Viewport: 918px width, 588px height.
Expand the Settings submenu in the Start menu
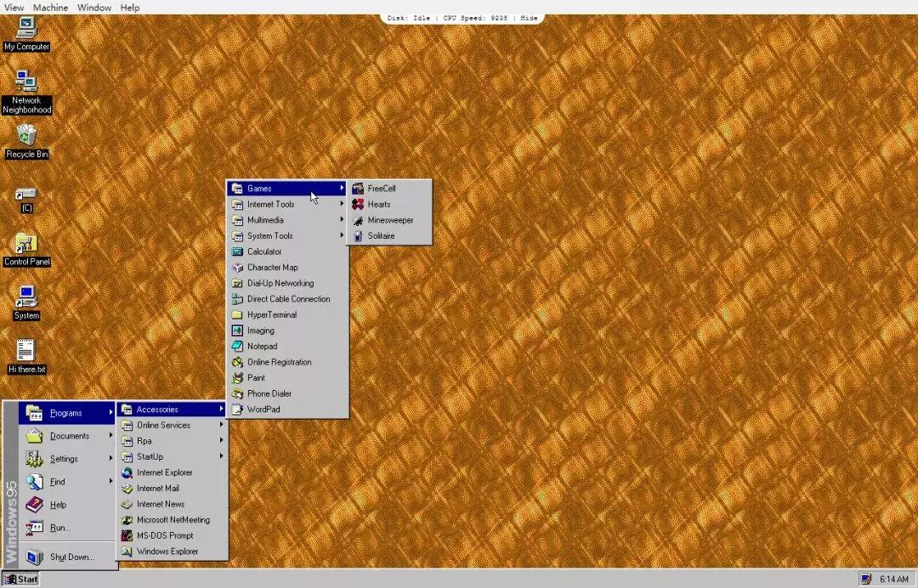coord(64,458)
